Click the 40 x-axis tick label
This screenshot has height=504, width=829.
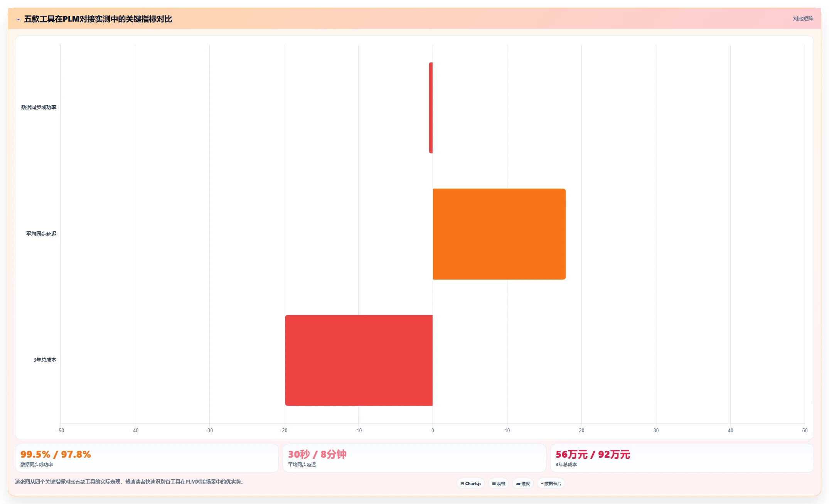730,430
